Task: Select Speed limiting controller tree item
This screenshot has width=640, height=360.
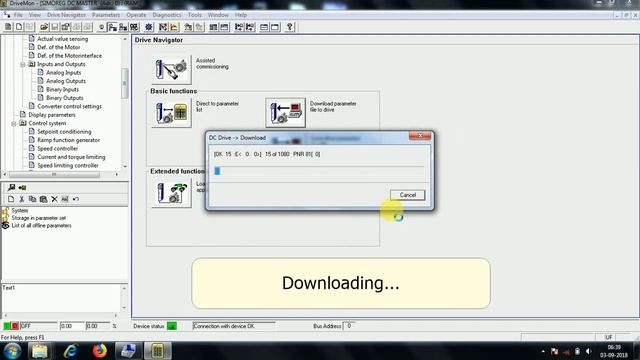Action: pyautogui.click(x=68, y=166)
